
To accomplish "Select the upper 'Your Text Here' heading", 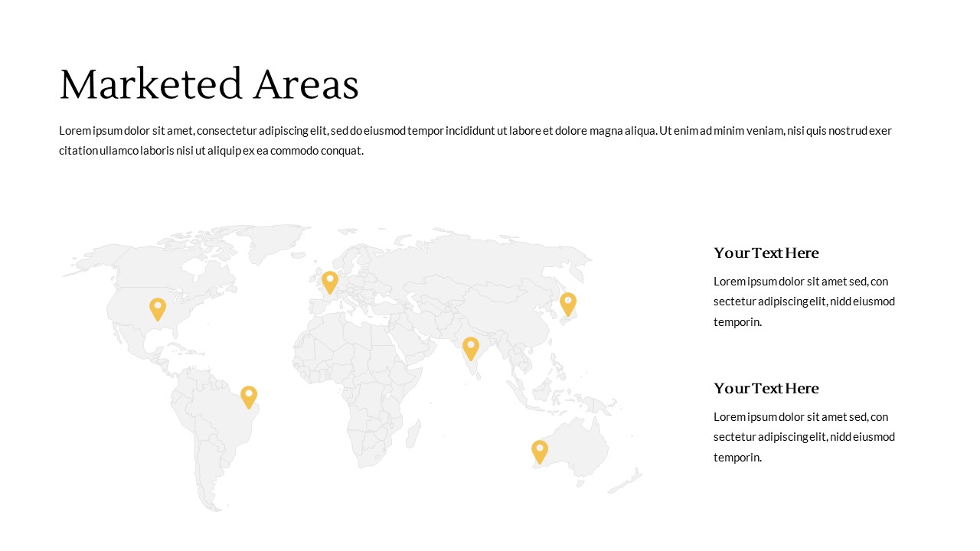I will tap(766, 253).
